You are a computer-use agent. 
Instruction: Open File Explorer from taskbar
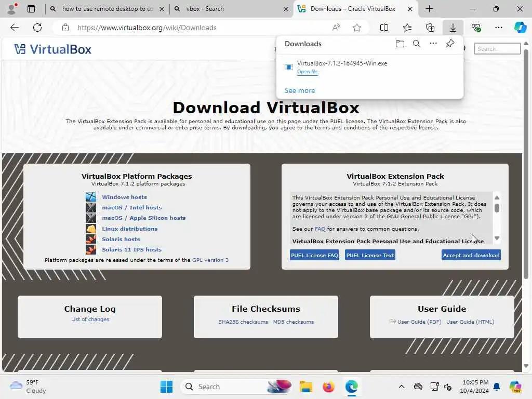click(x=305, y=387)
